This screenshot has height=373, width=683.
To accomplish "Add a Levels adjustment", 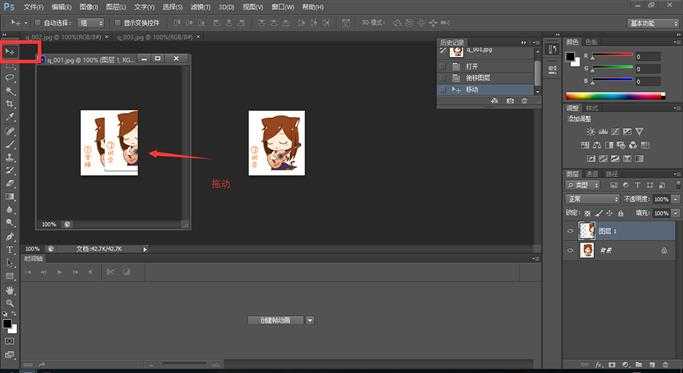I will pyautogui.click(x=603, y=131).
